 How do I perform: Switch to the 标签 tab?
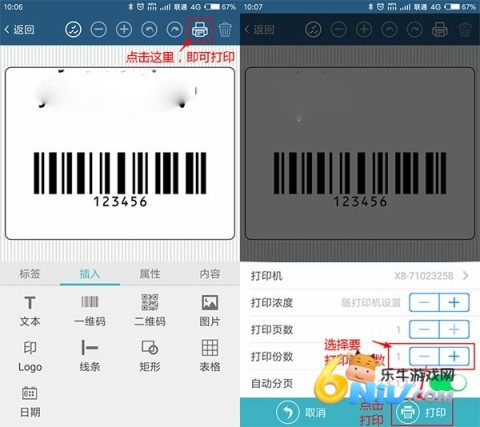30,274
